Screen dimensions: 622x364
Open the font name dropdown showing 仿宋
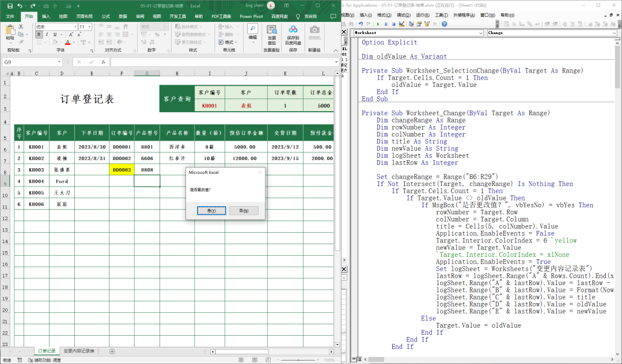75,26
